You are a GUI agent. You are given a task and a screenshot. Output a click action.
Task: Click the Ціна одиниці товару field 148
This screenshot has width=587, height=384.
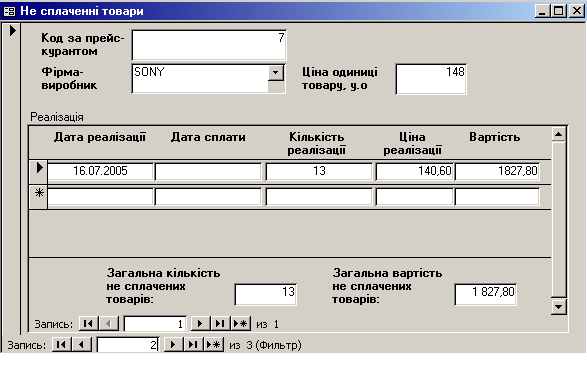pos(431,79)
